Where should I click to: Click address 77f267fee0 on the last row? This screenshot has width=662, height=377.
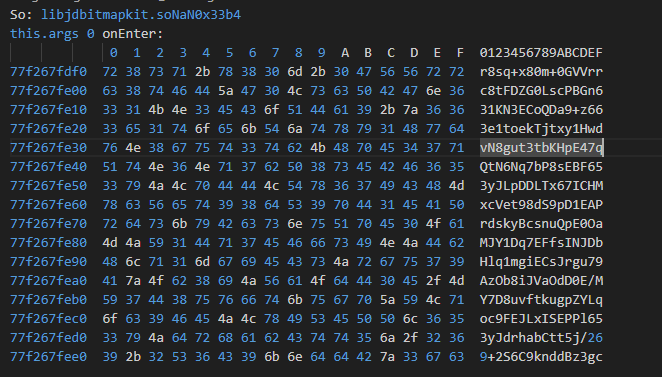click(49, 357)
